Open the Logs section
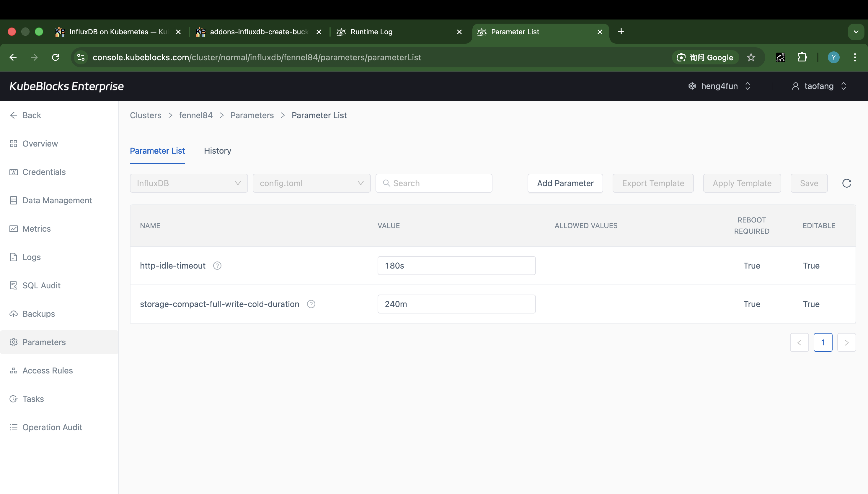This screenshot has height=494, width=868. [32, 257]
